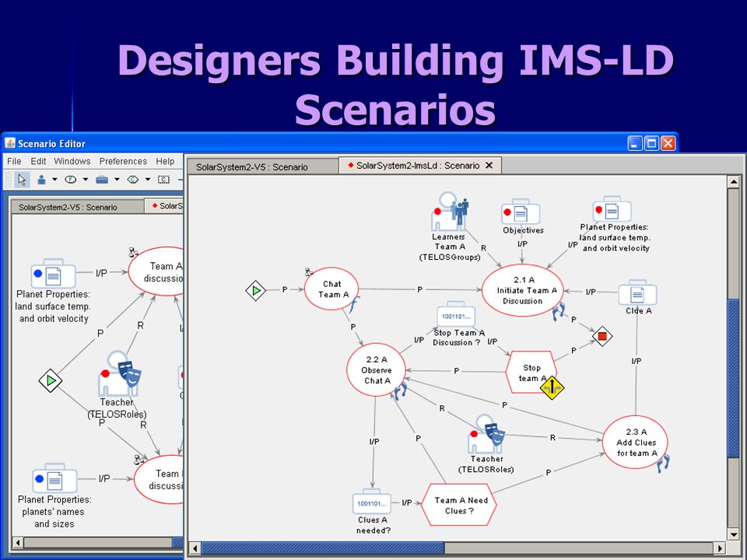Expand the condition tool dropdown arrow
The width and height of the screenshot is (747, 560).
(148, 180)
